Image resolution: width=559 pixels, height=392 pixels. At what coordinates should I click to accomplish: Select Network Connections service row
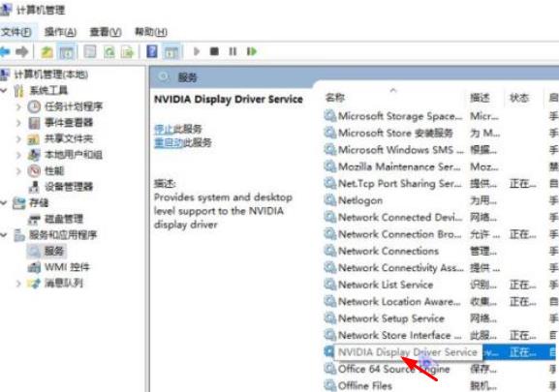pyautogui.click(x=441, y=251)
